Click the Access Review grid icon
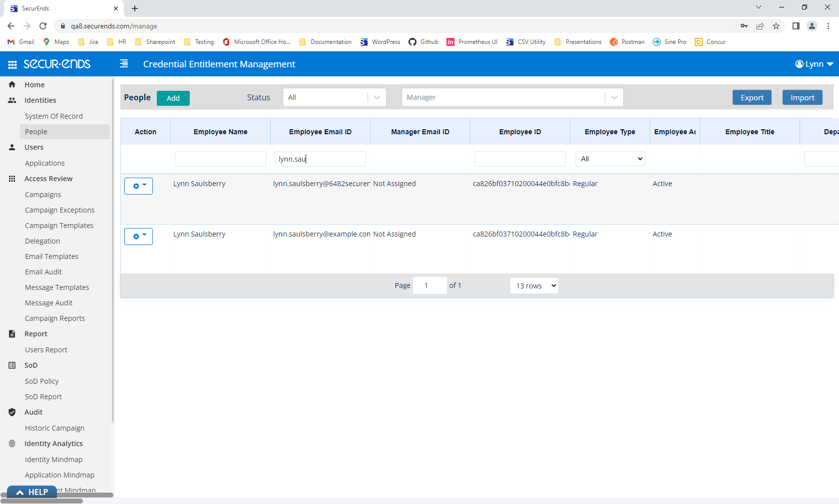Viewport: 839px width, 504px height. [x=11, y=178]
